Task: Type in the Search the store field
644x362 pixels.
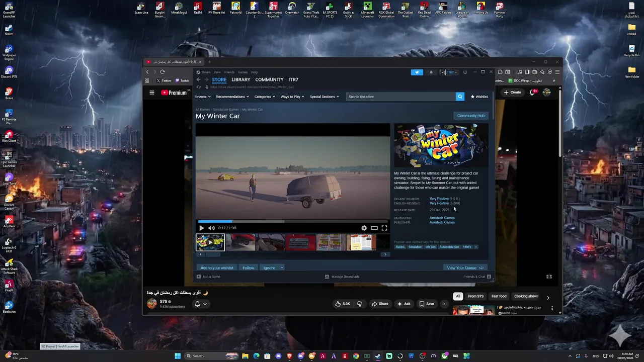Action: (401, 97)
